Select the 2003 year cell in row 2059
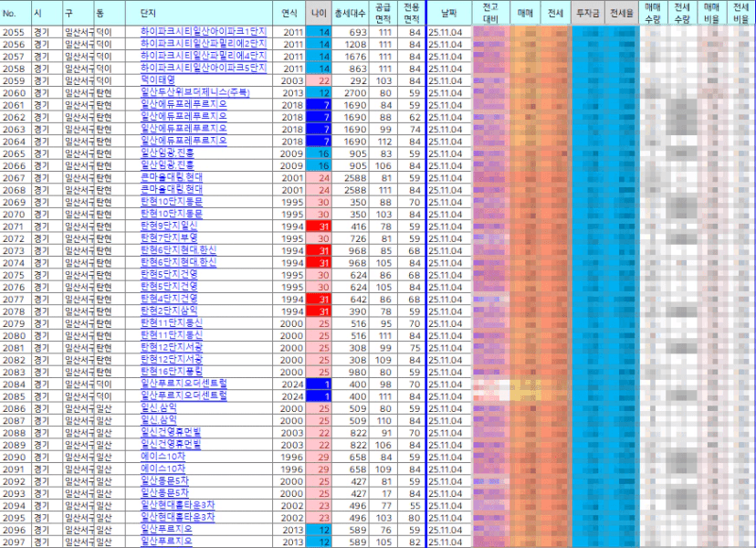756x548 pixels. [289, 80]
